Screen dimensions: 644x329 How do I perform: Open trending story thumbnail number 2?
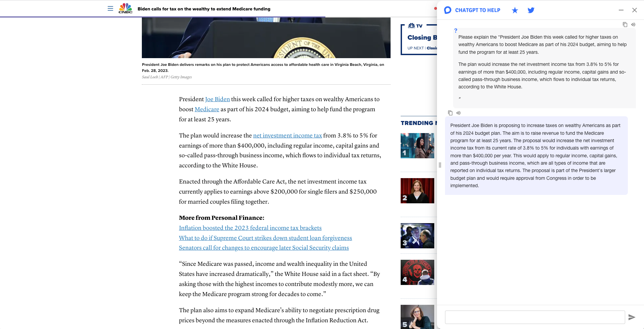[x=417, y=191]
